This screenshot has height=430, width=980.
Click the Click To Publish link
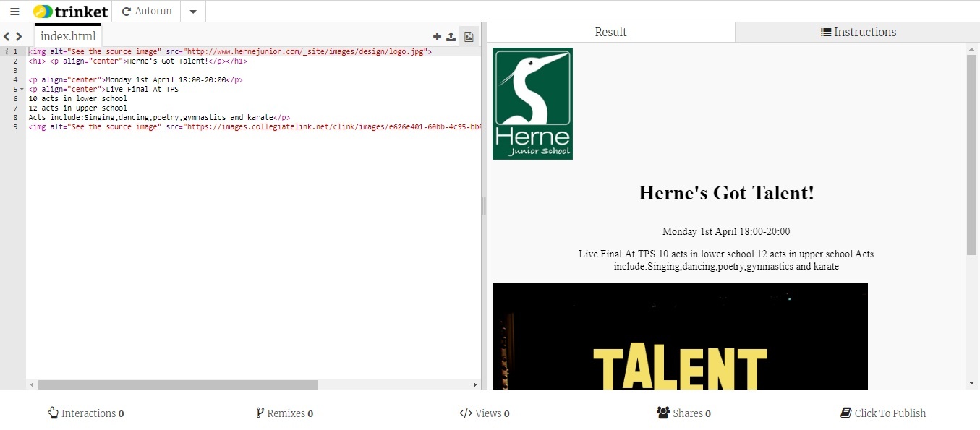[883, 413]
